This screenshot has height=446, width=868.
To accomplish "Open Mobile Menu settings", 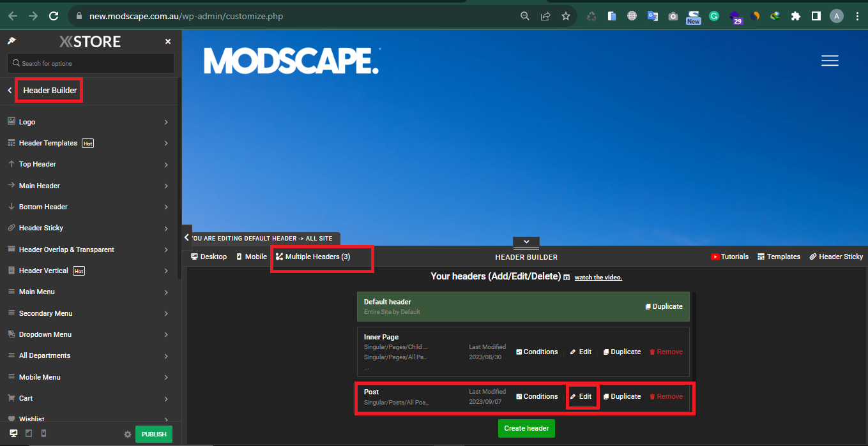I will tap(88, 377).
